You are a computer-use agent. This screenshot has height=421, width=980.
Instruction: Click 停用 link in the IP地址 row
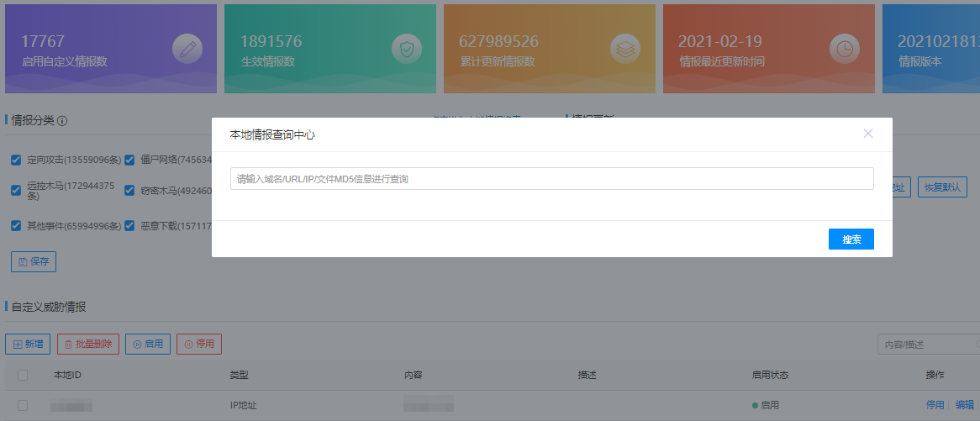(x=935, y=405)
